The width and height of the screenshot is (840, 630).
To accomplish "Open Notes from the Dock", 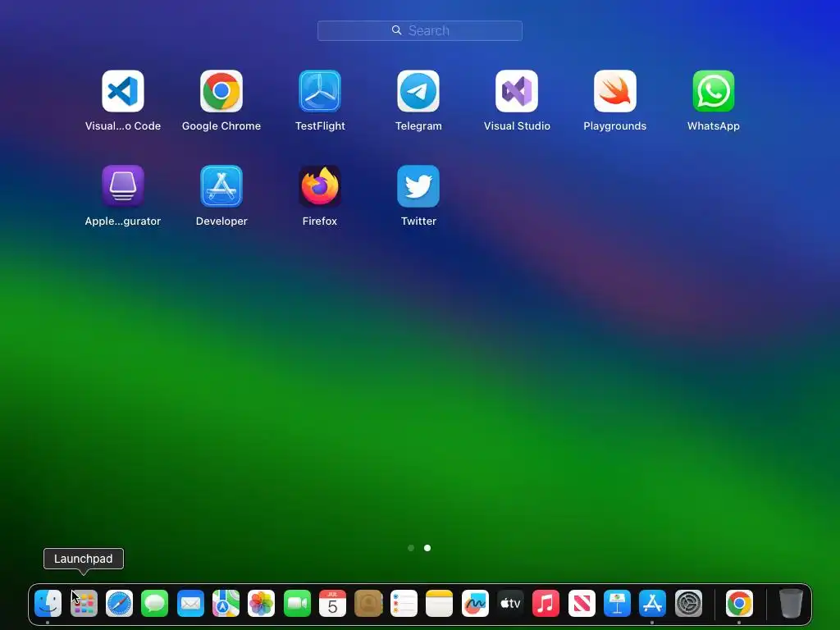I will [440, 604].
